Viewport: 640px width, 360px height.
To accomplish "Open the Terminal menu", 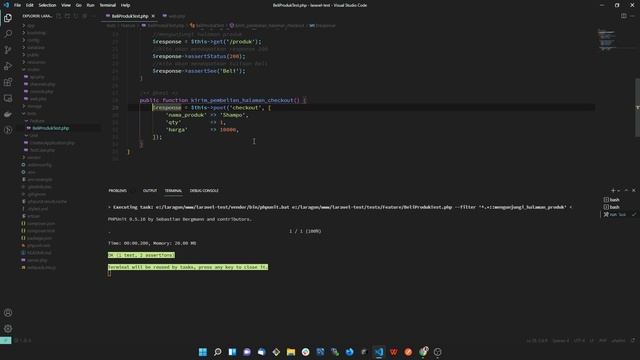I will [108, 5].
